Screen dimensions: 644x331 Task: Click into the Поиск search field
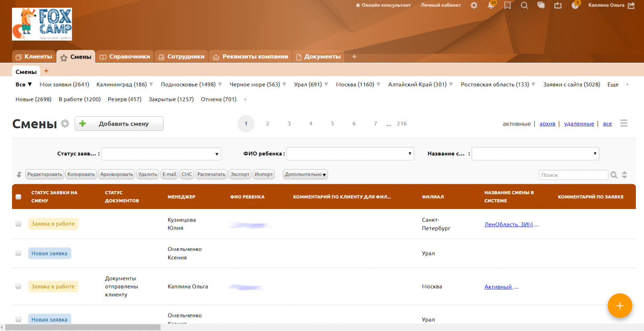573,175
